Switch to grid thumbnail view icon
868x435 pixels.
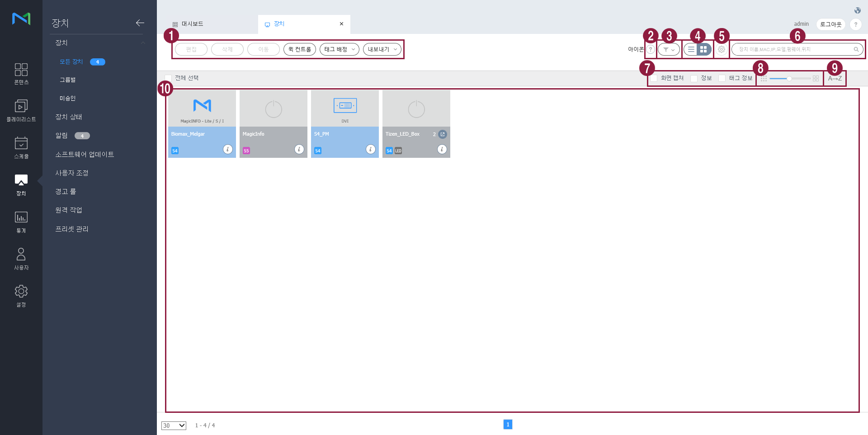pyautogui.click(x=703, y=49)
